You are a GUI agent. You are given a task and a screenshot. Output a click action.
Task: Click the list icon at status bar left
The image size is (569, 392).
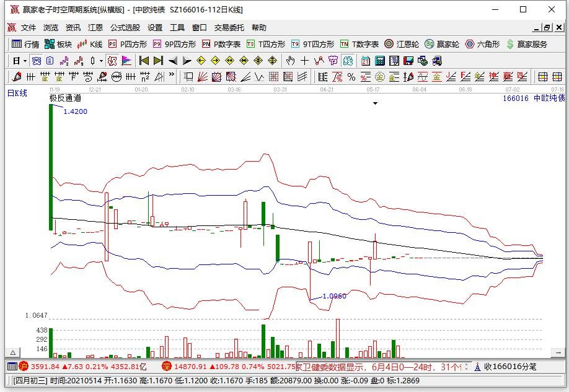click(12, 367)
